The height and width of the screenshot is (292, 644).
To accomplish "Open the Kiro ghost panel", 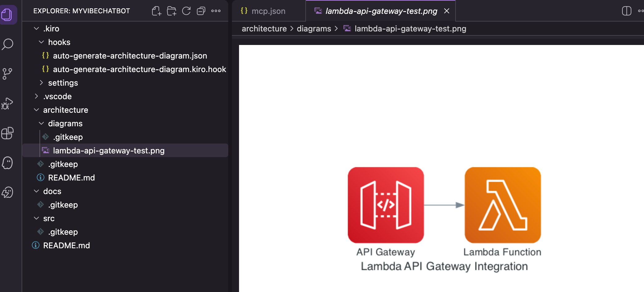I will pos(8,163).
